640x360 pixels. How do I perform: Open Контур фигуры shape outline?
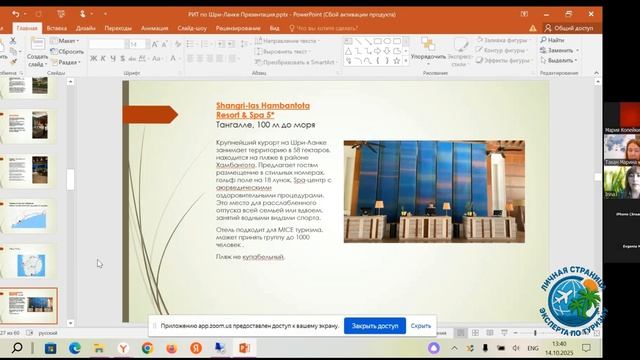pyautogui.click(x=502, y=50)
